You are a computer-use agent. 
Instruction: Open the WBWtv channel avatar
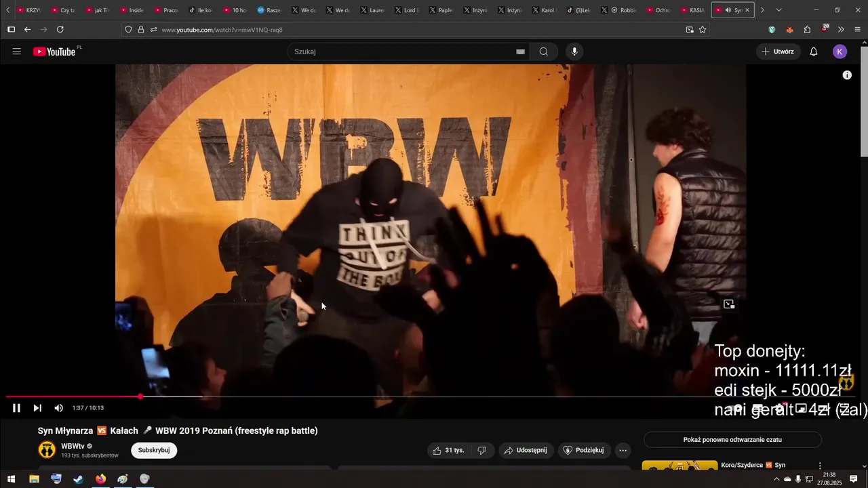point(47,450)
